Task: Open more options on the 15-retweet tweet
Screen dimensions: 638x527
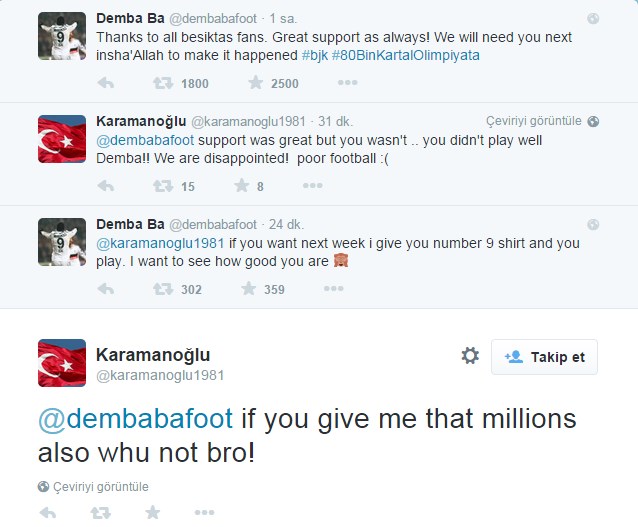Action: tap(312, 186)
